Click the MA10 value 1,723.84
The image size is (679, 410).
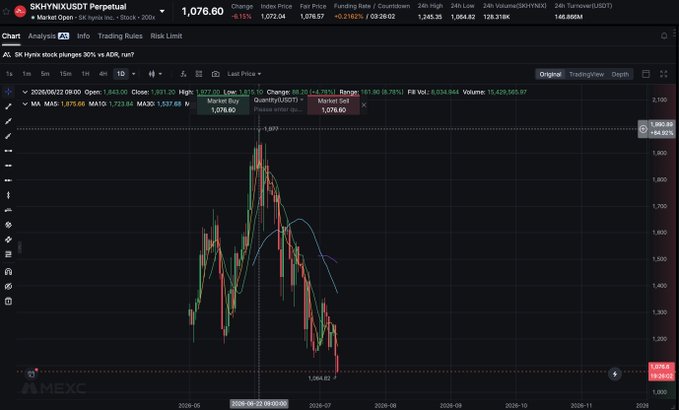[121, 104]
